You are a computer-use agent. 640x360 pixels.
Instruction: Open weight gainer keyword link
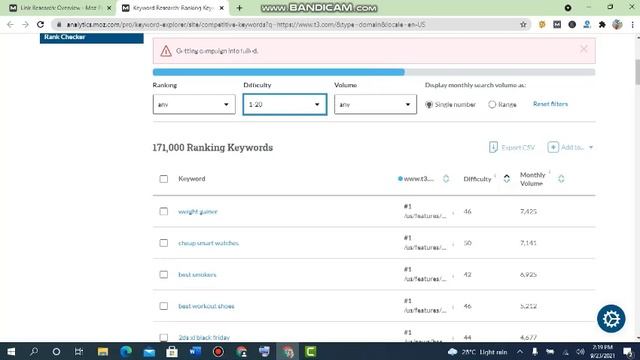coord(198,211)
